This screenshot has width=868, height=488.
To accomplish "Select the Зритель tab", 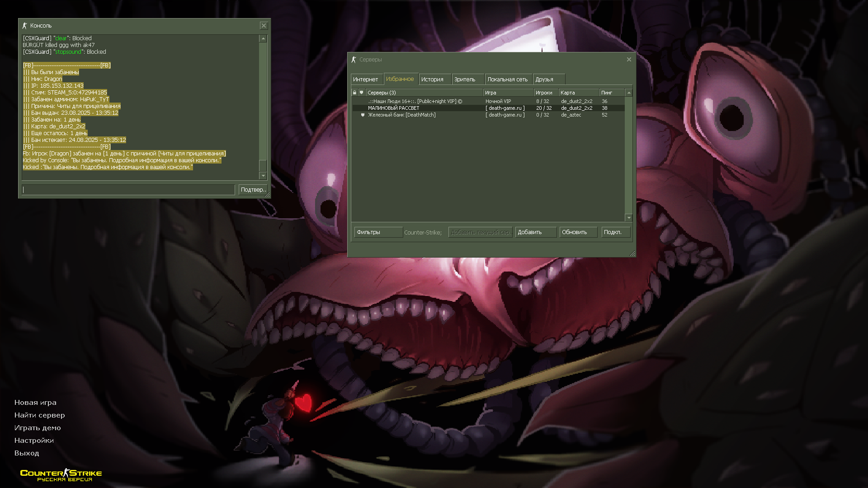I will coord(467,80).
